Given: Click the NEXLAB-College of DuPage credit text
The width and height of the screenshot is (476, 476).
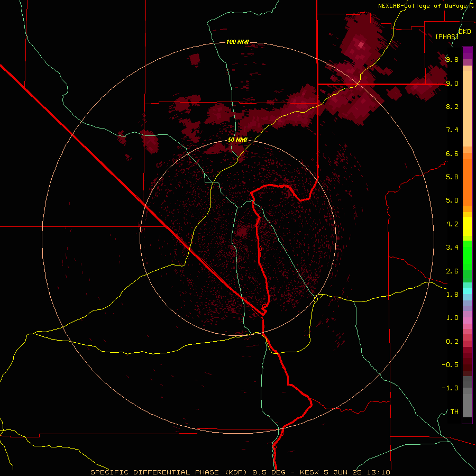Looking at the screenshot, I should pos(425,6).
